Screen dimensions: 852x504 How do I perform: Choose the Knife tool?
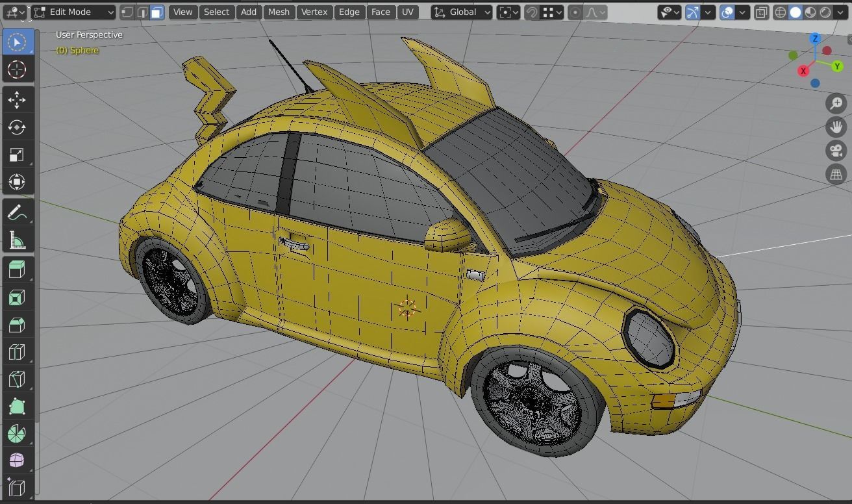click(17, 379)
